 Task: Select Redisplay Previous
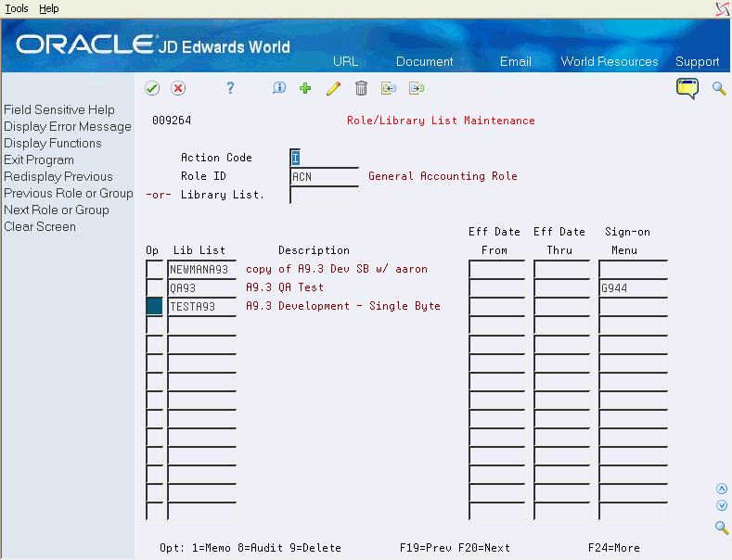tap(58, 176)
